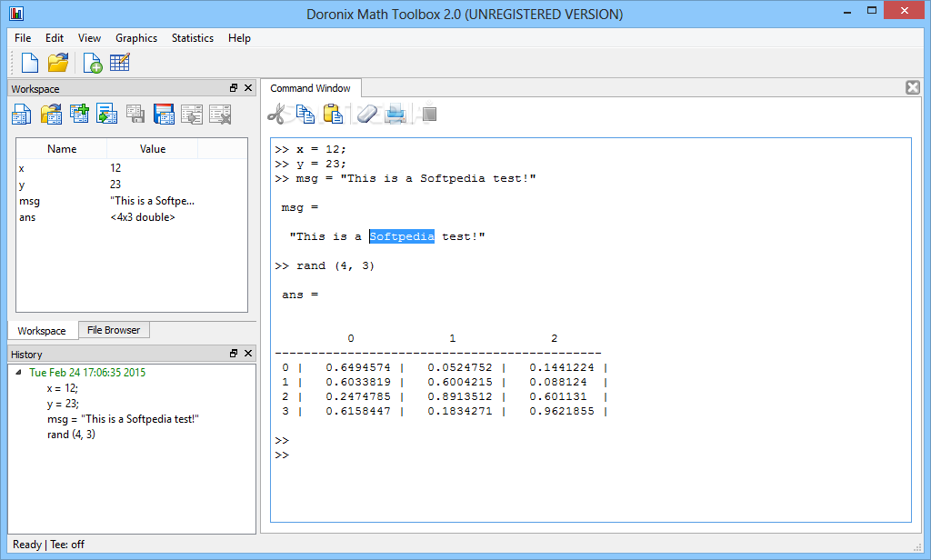The image size is (931, 560).
Task: Click the new blank document toolbar icon
Action: pyautogui.click(x=30, y=63)
